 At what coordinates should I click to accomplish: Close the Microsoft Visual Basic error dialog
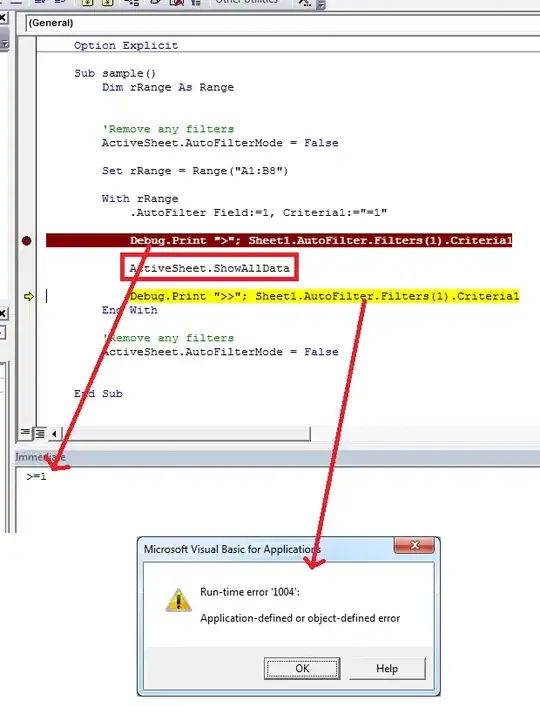tap(414, 545)
